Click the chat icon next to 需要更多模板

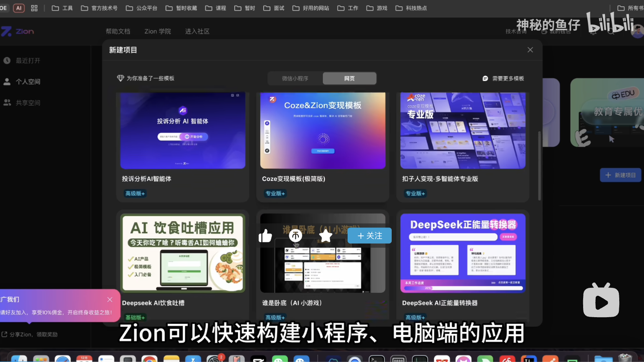(485, 78)
